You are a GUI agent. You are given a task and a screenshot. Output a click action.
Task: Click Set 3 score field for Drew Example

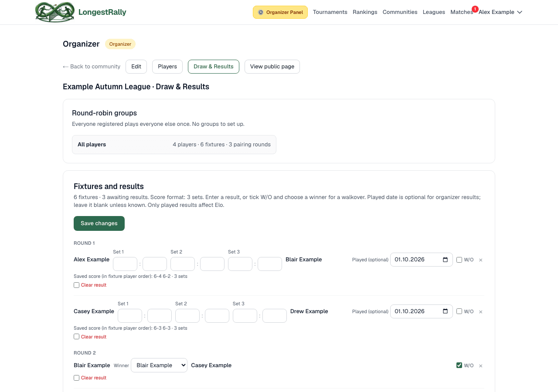pos(275,316)
